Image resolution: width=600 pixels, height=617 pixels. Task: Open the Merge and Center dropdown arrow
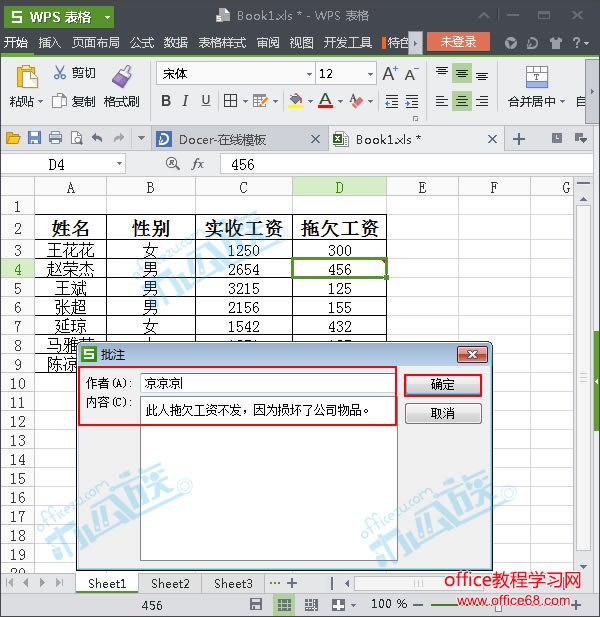click(x=562, y=102)
